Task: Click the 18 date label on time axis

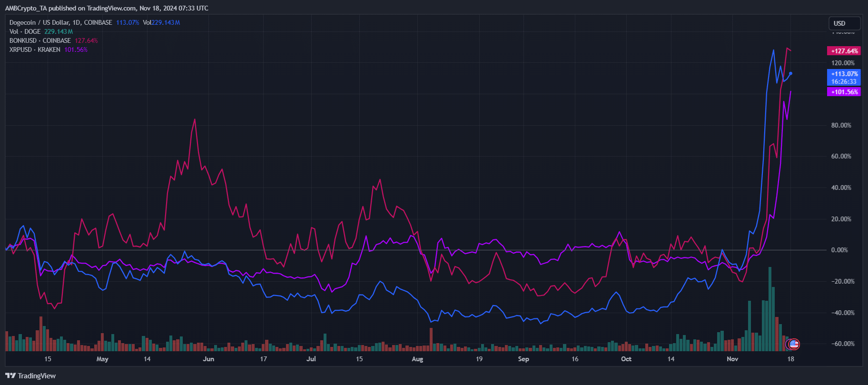Action: 790,359
